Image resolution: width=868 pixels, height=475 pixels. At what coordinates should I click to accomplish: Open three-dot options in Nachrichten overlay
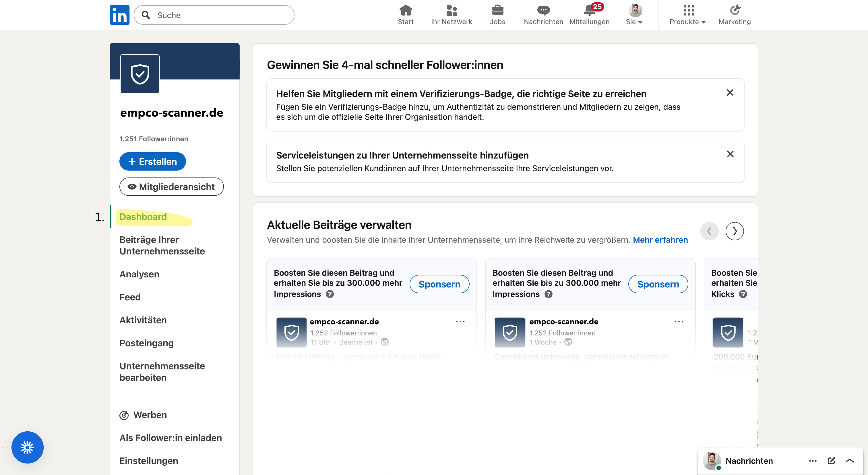point(813,461)
